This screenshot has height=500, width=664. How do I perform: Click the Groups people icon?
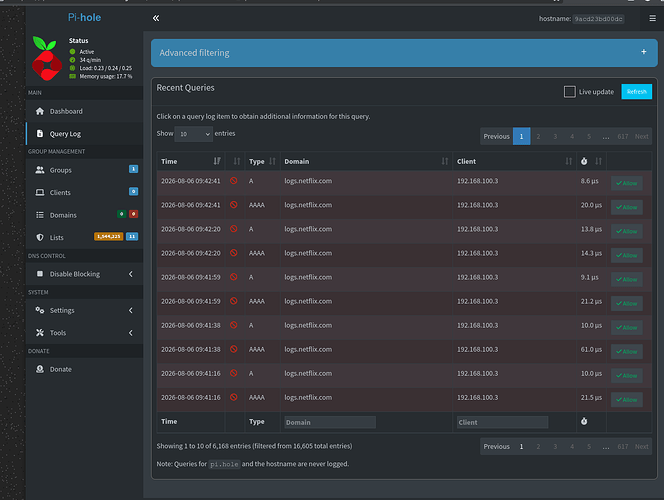[40, 170]
